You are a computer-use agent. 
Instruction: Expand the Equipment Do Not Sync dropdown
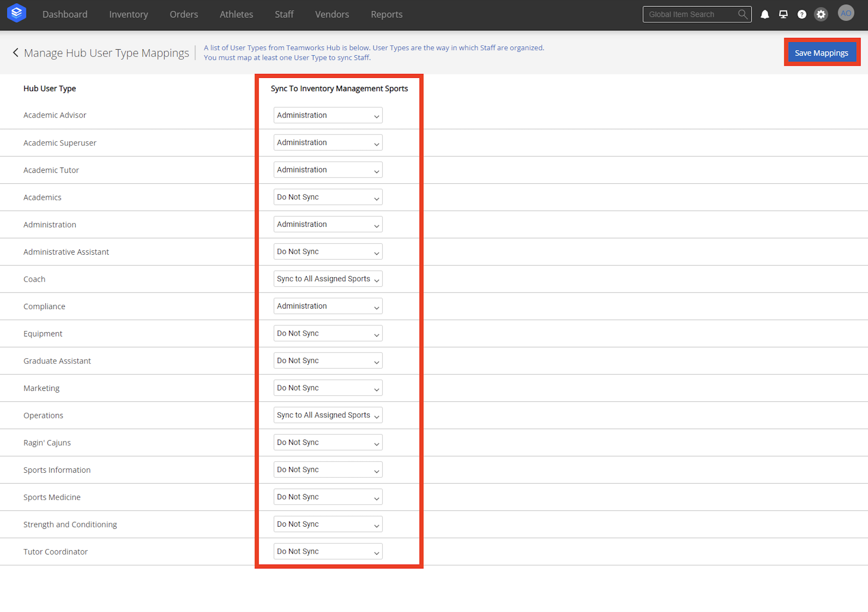point(327,333)
